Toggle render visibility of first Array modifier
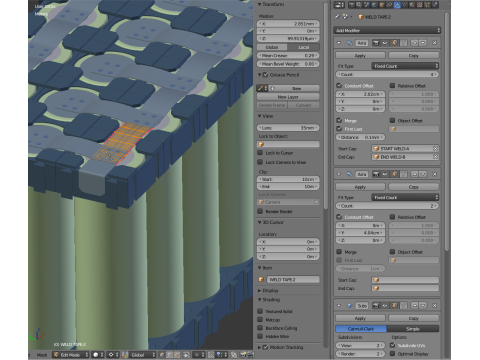This screenshot has height=360, width=480. pyautogui.click(x=376, y=43)
